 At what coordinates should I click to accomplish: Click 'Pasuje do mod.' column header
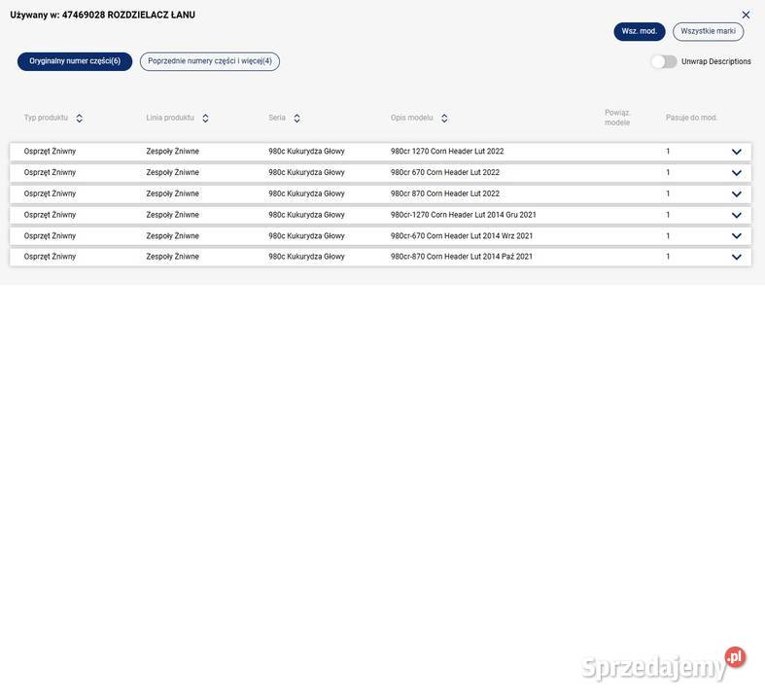click(x=691, y=118)
